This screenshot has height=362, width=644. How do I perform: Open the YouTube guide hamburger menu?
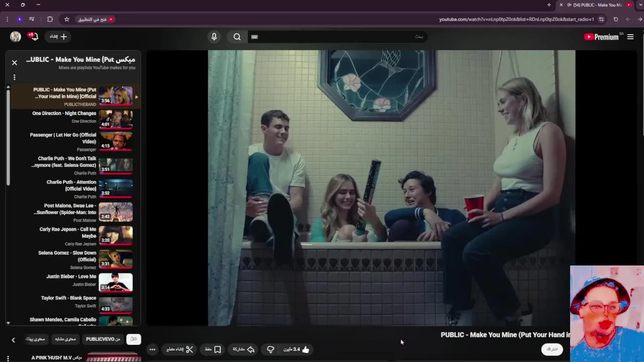point(630,37)
